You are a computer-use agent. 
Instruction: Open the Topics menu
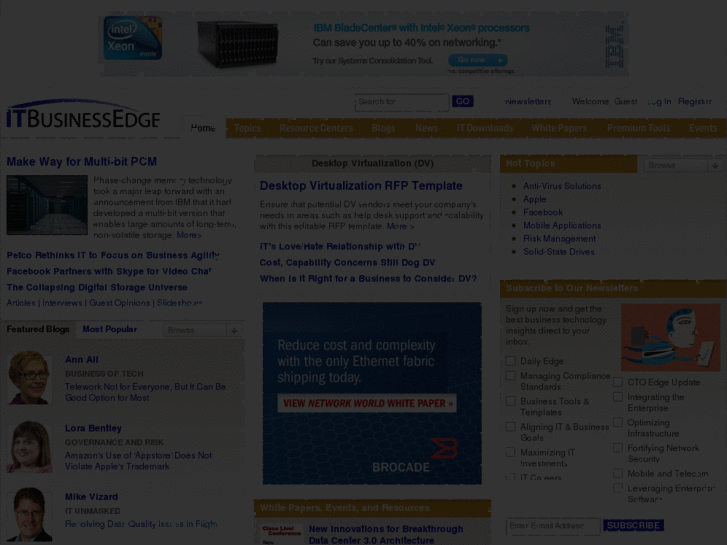coord(247,128)
